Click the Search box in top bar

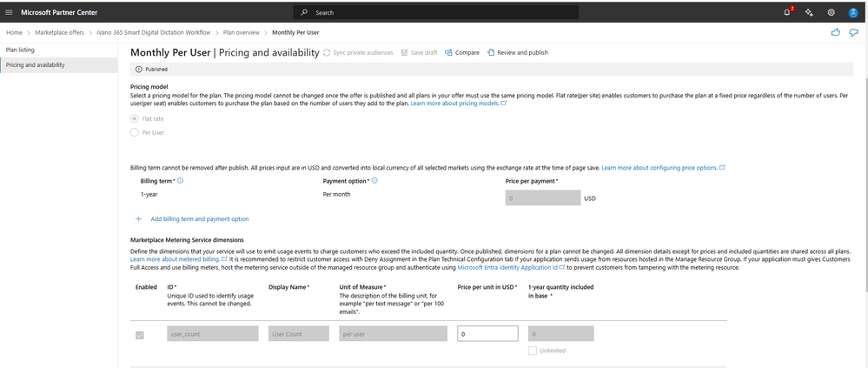tap(435, 12)
